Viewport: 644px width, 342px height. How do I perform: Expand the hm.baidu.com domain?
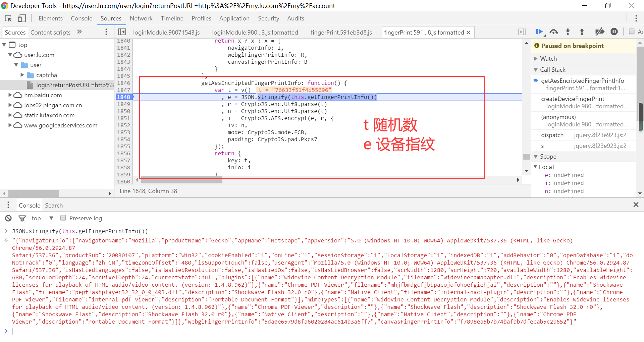click(10, 95)
